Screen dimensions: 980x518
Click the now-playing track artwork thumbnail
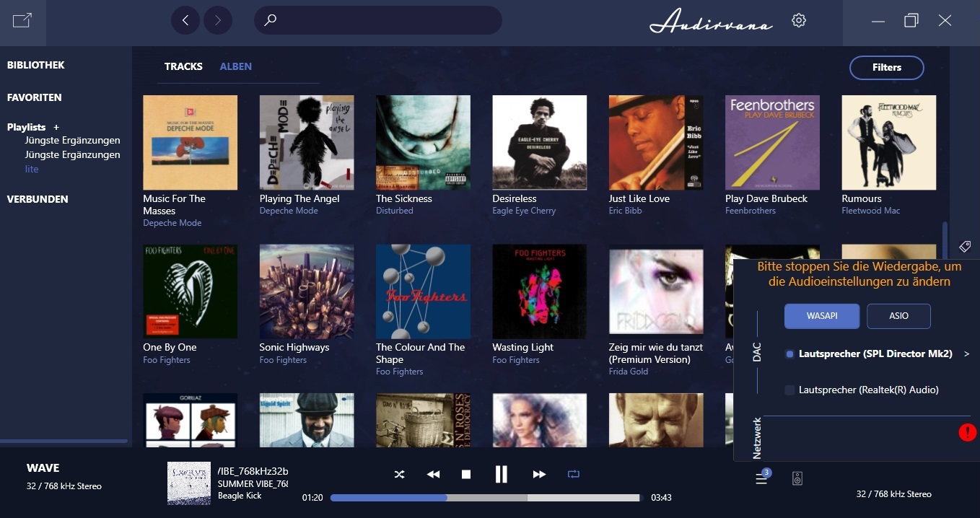point(189,483)
